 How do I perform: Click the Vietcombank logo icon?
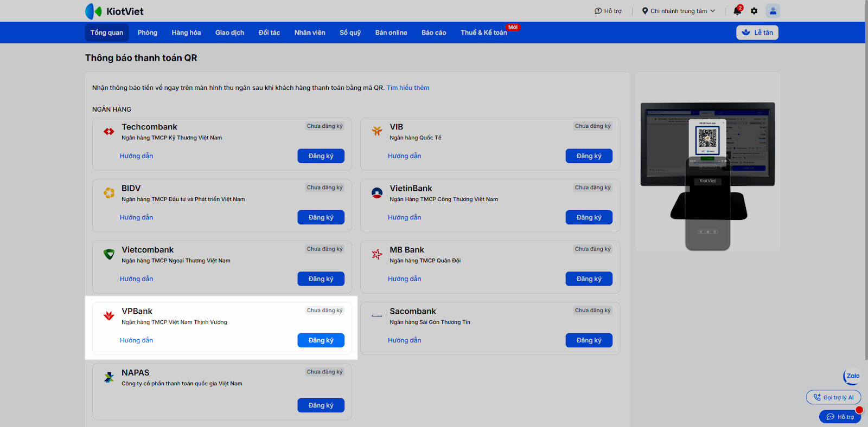pos(109,254)
